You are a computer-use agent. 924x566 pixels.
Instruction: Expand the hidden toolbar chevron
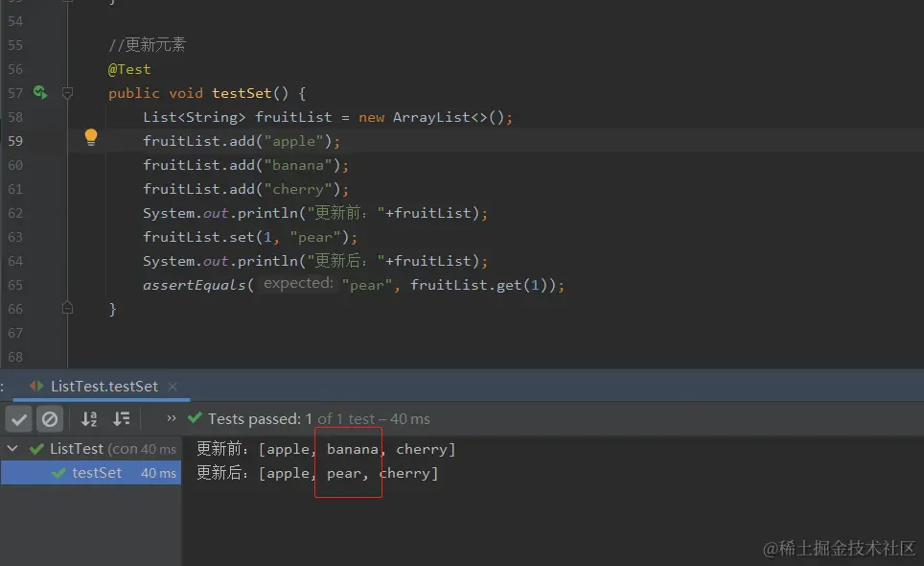(172, 418)
